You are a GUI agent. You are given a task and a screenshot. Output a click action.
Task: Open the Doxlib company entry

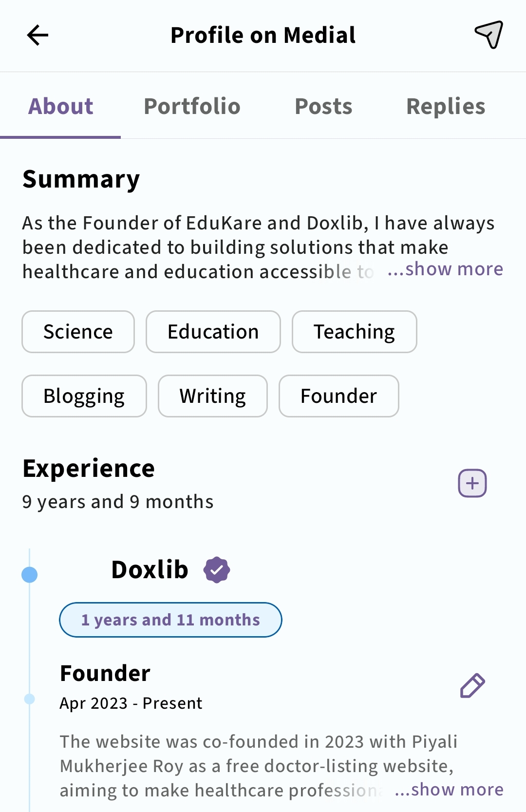pyautogui.click(x=150, y=570)
